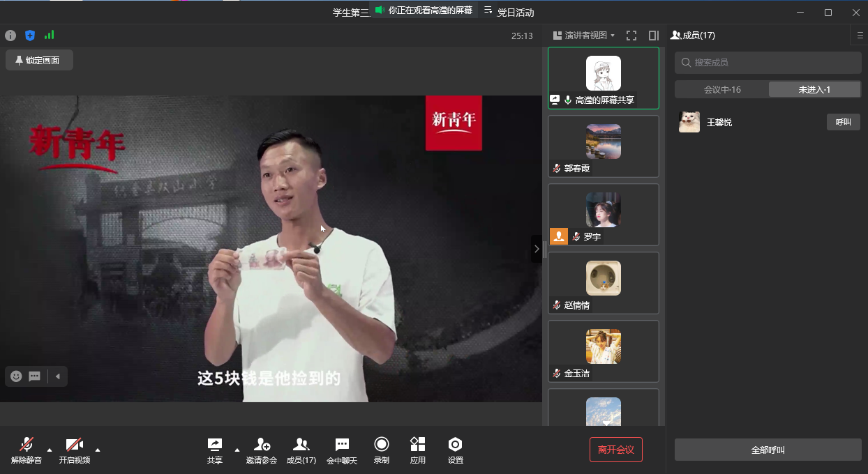868x474 pixels.
Task: Click the blue security shield icon
Action: [30, 36]
